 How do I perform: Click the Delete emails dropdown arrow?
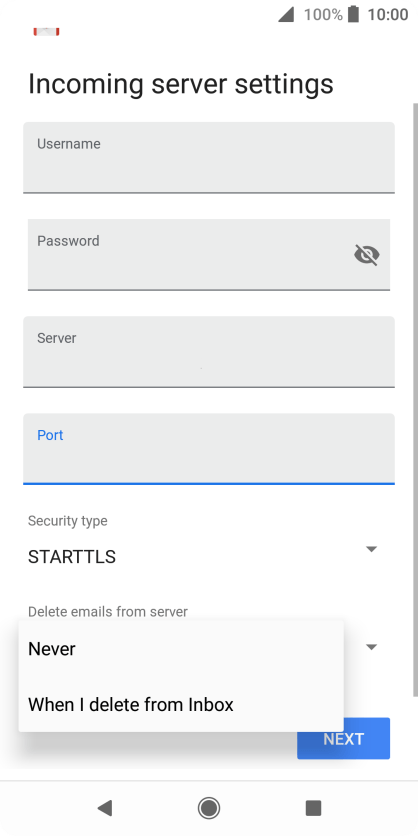click(x=372, y=647)
